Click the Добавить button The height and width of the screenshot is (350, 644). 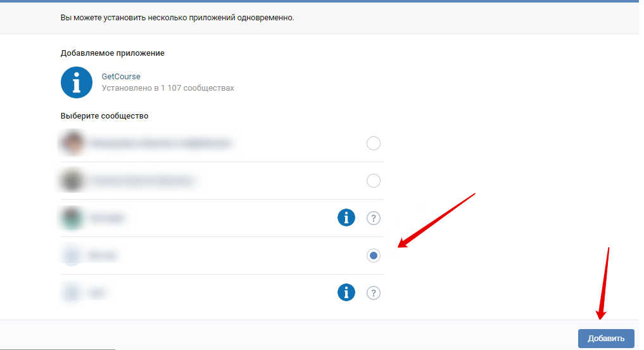tap(606, 338)
